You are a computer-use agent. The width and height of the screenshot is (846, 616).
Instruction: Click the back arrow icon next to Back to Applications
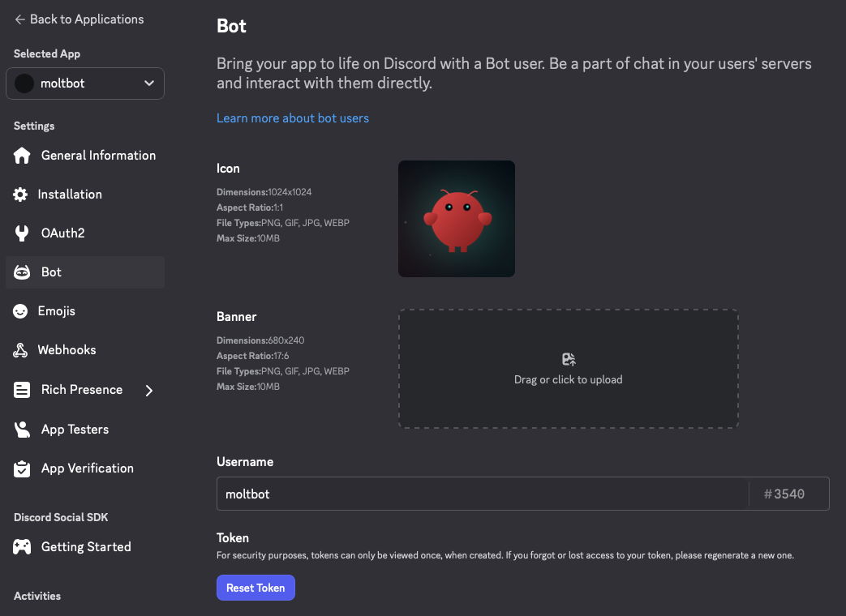tap(20, 19)
